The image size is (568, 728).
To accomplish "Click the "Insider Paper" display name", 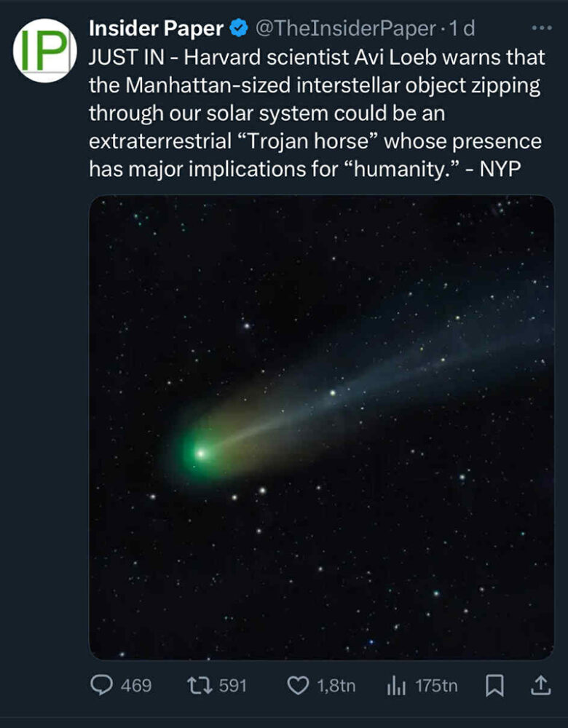I will [156, 29].
